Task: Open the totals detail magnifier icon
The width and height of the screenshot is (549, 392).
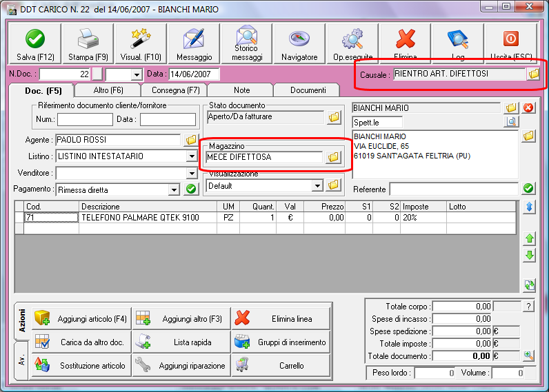Action: [529, 356]
